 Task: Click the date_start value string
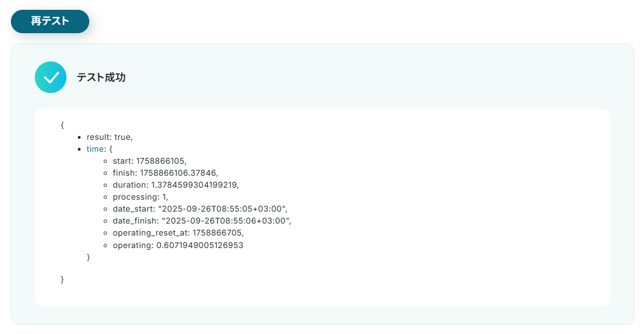[x=222, y=209]
